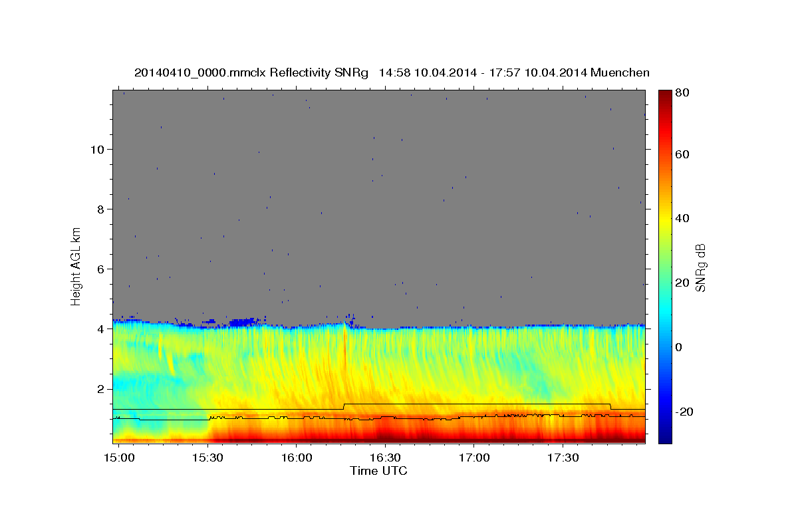
Task: Click the 16:30 time tick label
Action: [x=385, y=458]
